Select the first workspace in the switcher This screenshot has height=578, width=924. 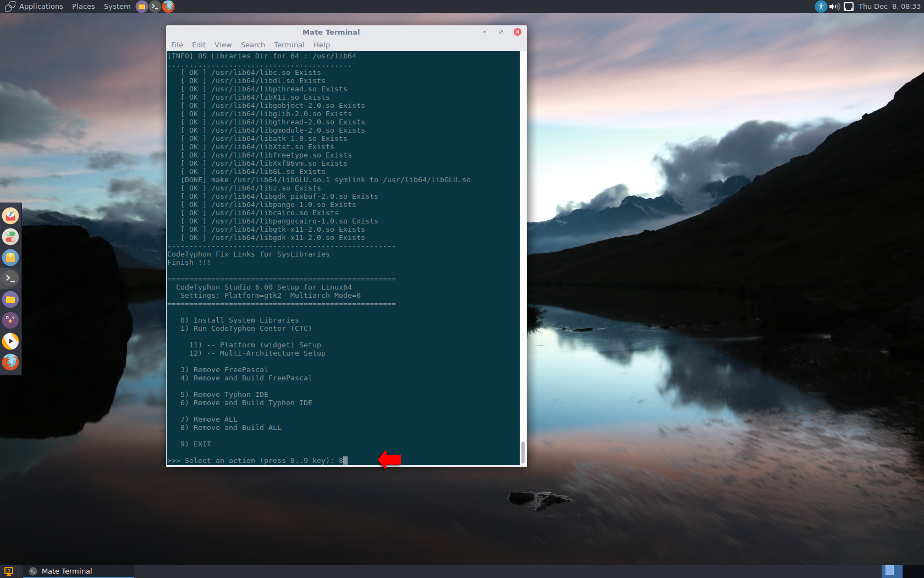[889, 571]
